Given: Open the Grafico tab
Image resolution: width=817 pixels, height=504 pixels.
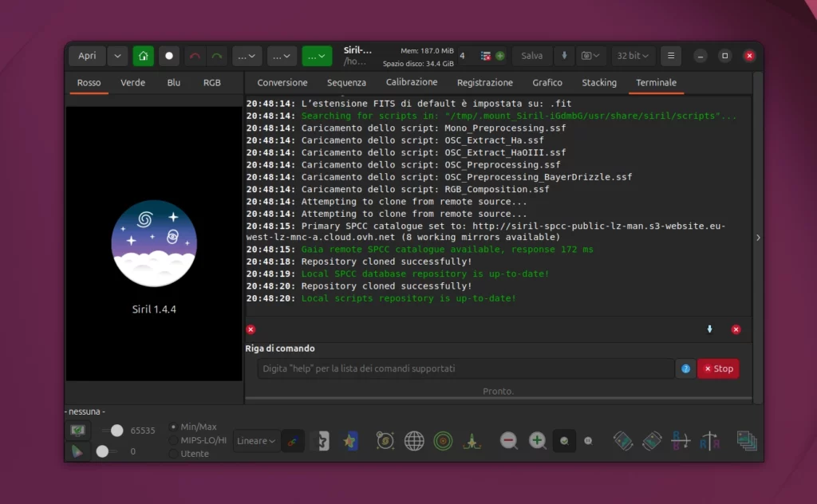Looking at the screenshot, I should [547, 83].
